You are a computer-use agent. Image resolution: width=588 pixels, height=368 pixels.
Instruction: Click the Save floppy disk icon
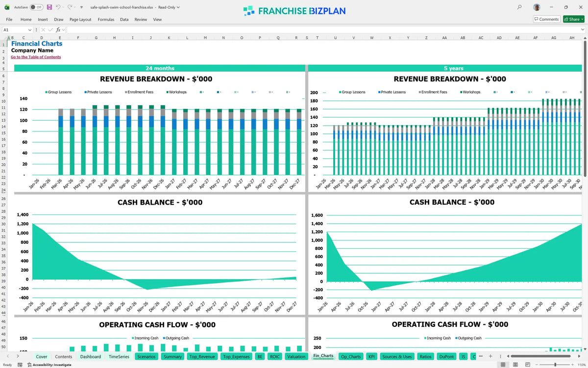click(49, 7)
